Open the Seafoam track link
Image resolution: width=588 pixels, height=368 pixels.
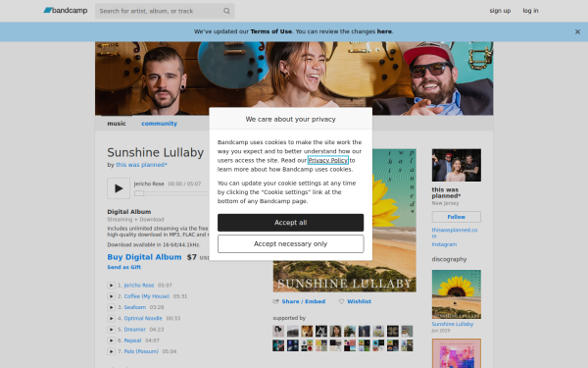point(135,307)
